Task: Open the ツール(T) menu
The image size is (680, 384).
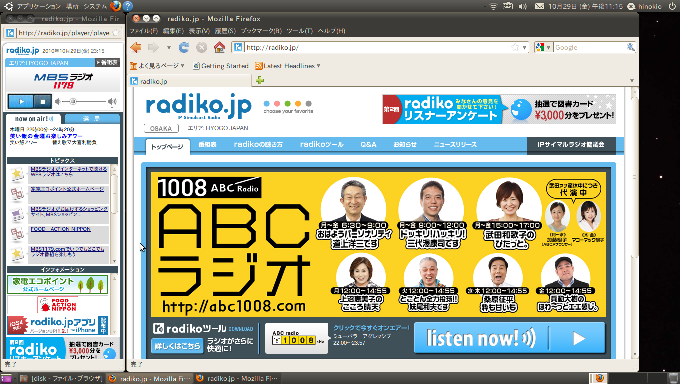Action: point(300,31)
